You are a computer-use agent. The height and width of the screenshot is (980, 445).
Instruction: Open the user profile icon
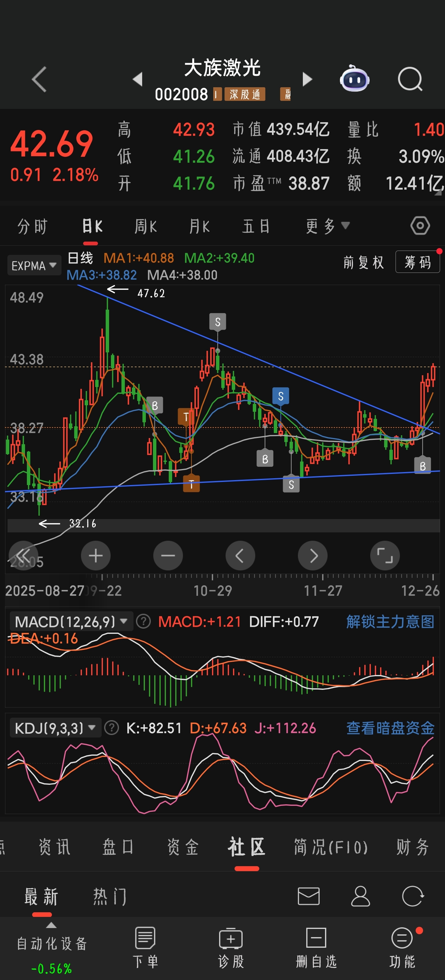[360, 896]
